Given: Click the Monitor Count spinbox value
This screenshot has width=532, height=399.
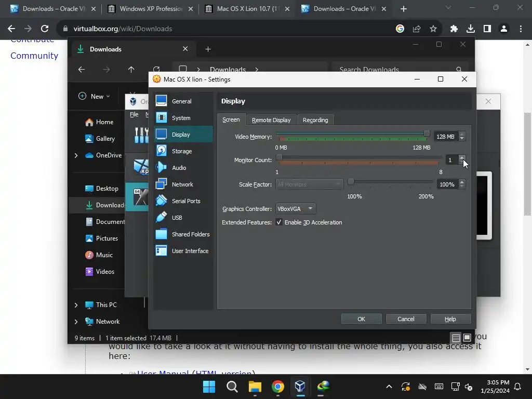Looking at the screenshot, I should (451, 160).
